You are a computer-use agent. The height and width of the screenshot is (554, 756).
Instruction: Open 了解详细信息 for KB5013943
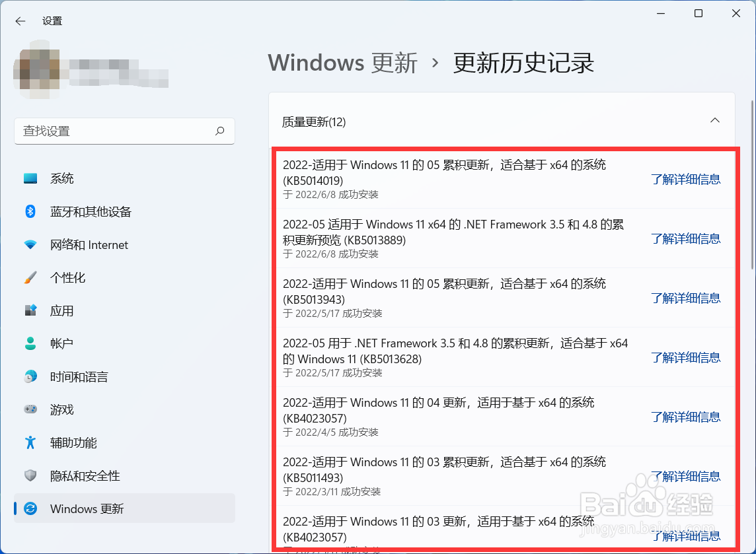685,298
